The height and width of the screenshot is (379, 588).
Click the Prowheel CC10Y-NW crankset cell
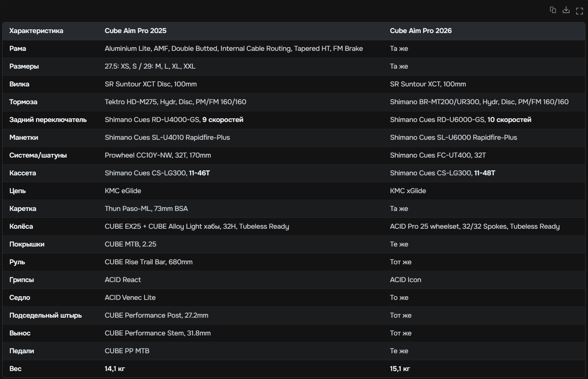pyautogui.click(x=158, y=155)
